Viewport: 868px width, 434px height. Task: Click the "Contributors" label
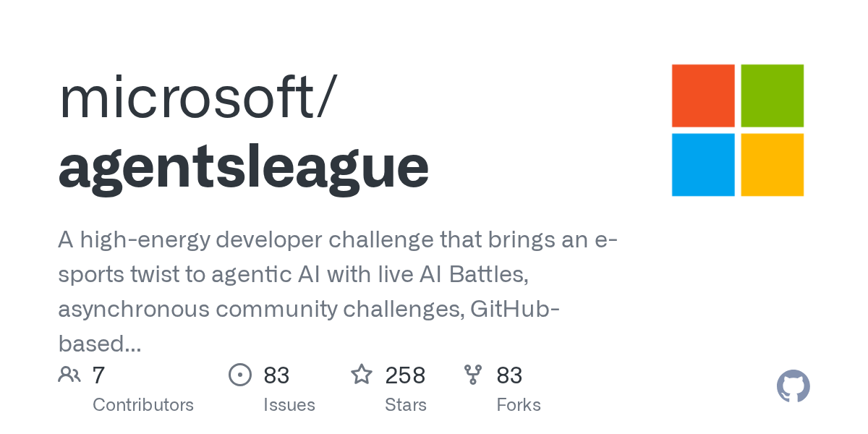tap(143, 405)
